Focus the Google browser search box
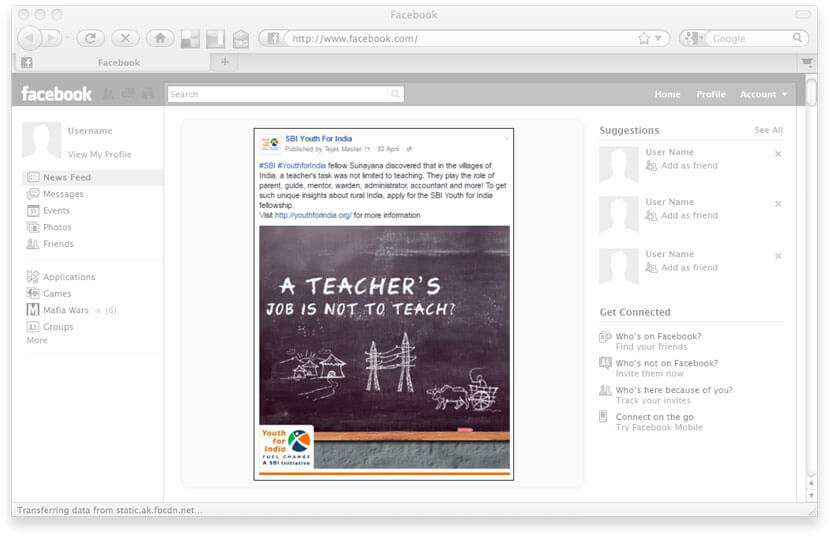Image resolution: width=837 pixels, height=536 pixels. [x=749, y=38]
